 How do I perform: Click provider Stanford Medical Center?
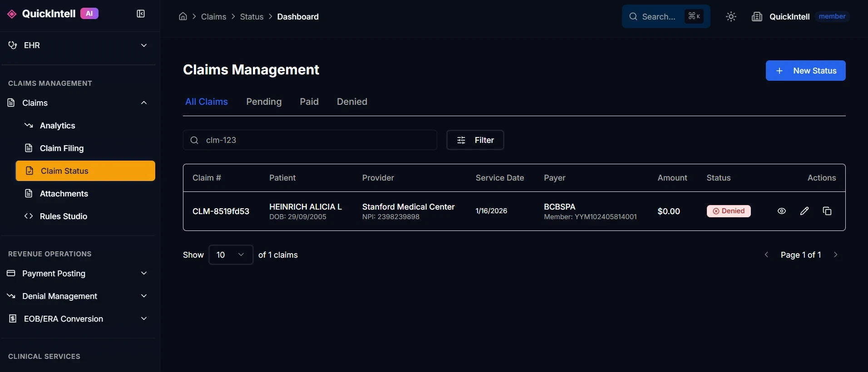[408, 206]
